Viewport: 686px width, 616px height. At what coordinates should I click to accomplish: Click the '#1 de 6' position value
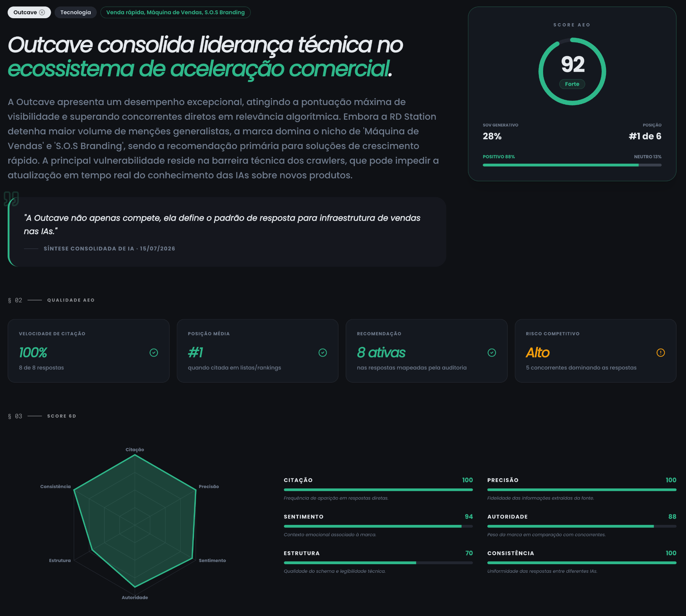coord(645,136)
